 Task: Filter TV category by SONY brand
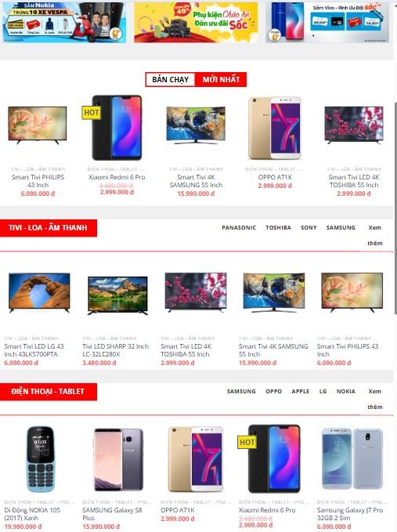(x=309, y=227)
